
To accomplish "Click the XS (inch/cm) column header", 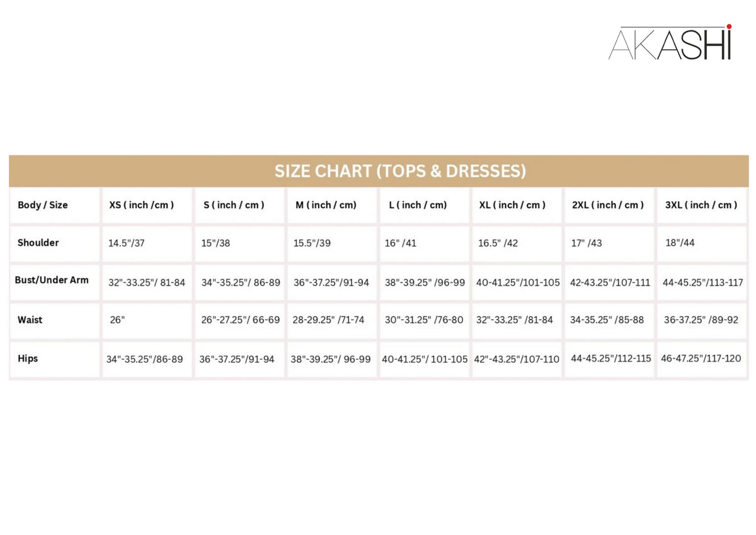I will pos(142,205).
